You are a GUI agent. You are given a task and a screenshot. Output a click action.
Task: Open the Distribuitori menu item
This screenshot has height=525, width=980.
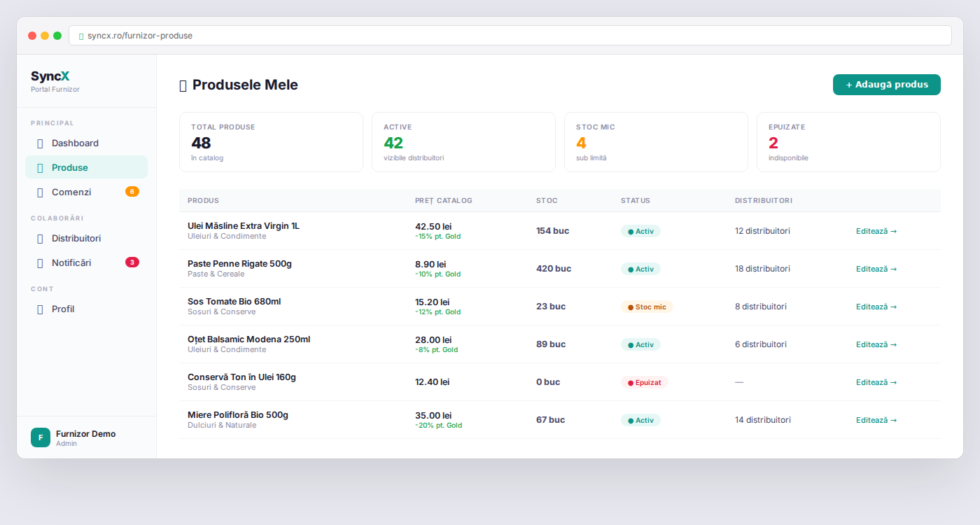(x=76, y=239)
